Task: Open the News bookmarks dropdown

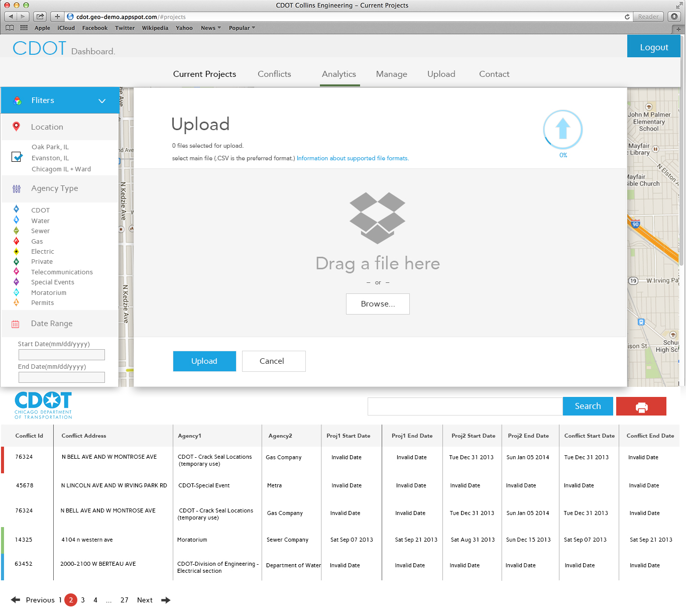Action: click(210, 28)
